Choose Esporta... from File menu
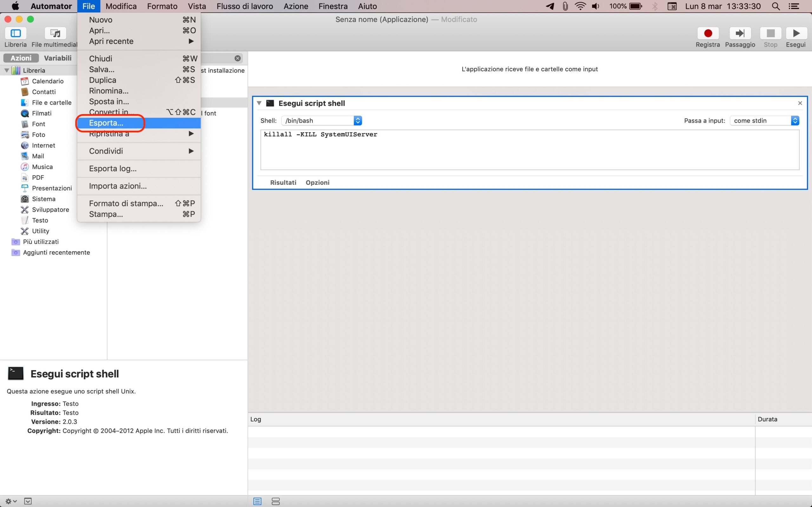 (x=106, y=123)
